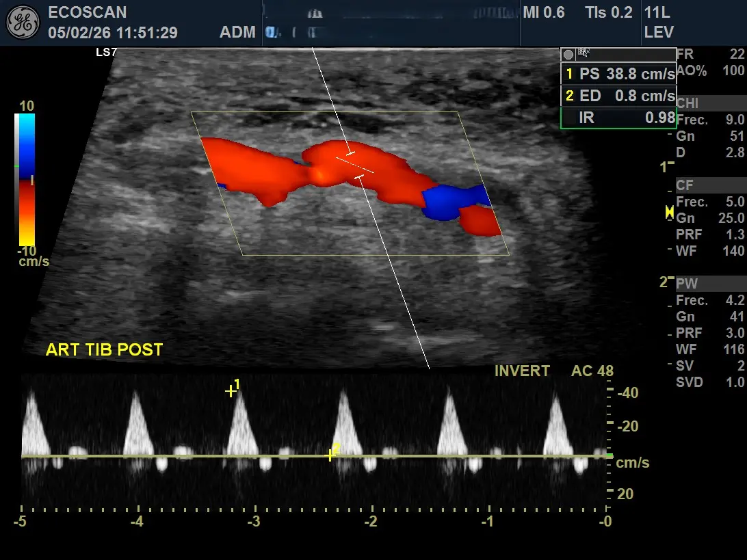This screenshot has width=747, height=560.
Task: Click the cm/s unit label right of the baseline
Action: point(632,462)
